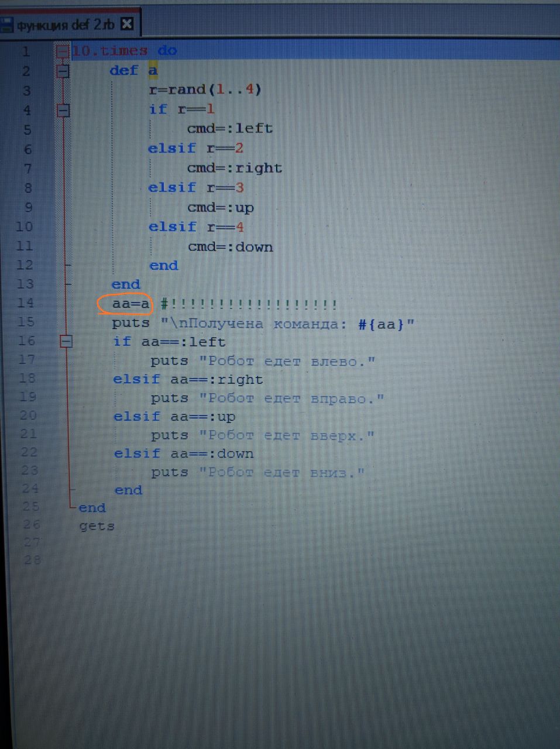Click the 'end' keyword on line 25
This screenshot has height=749, width=560.
[92, 508]
